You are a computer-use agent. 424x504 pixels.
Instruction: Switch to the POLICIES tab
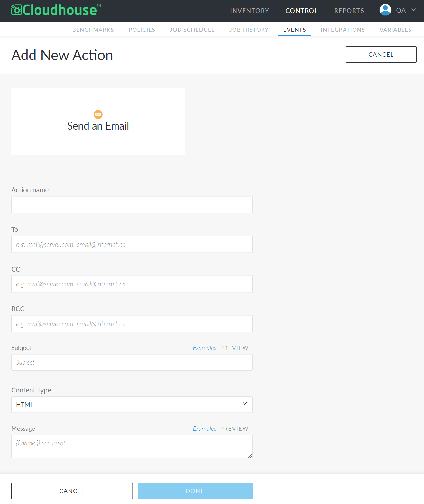[142, 30]
